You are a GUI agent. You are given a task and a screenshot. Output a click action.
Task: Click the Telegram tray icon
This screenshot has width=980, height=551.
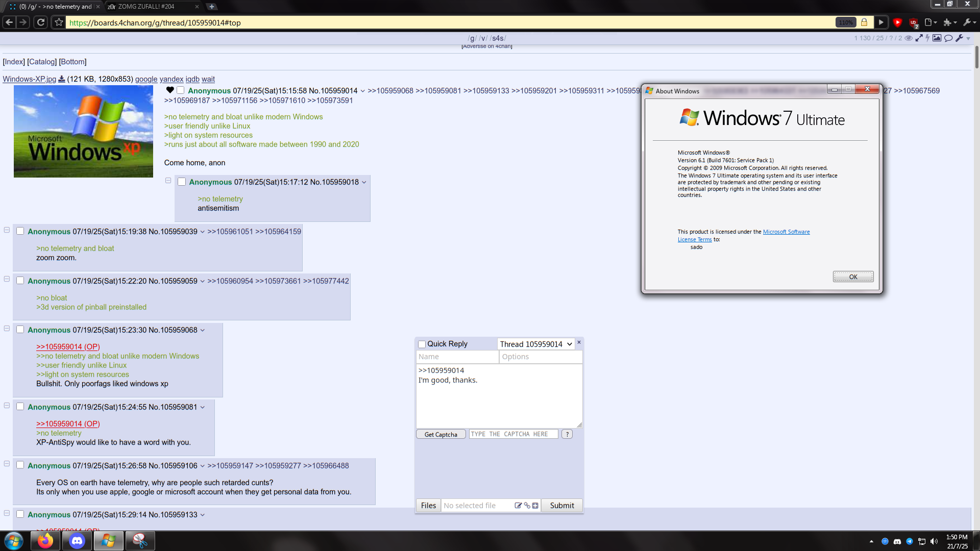point(910,541)
